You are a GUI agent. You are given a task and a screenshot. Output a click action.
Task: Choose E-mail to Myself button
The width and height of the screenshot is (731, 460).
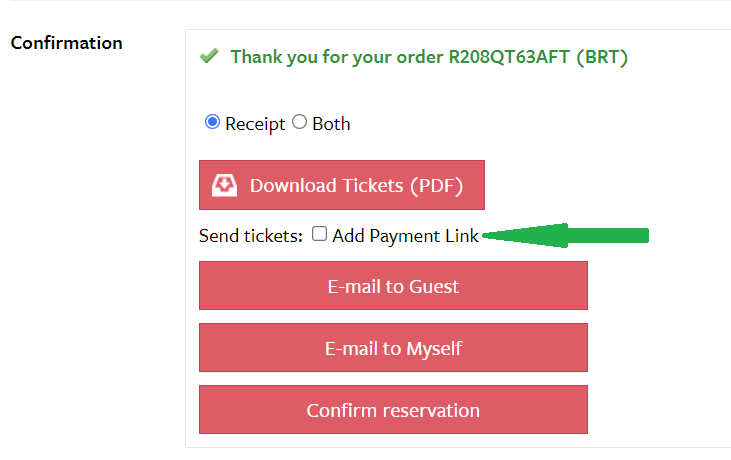click(x=393, y=348)
